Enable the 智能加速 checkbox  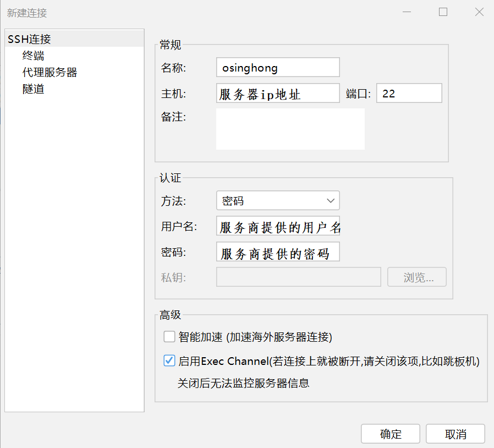click(169, 336)
